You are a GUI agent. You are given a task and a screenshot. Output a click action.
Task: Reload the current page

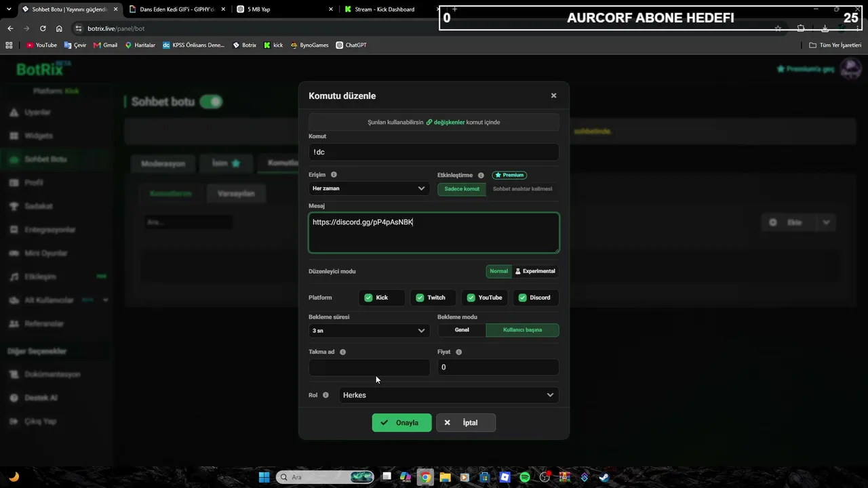tap(43, 28)
